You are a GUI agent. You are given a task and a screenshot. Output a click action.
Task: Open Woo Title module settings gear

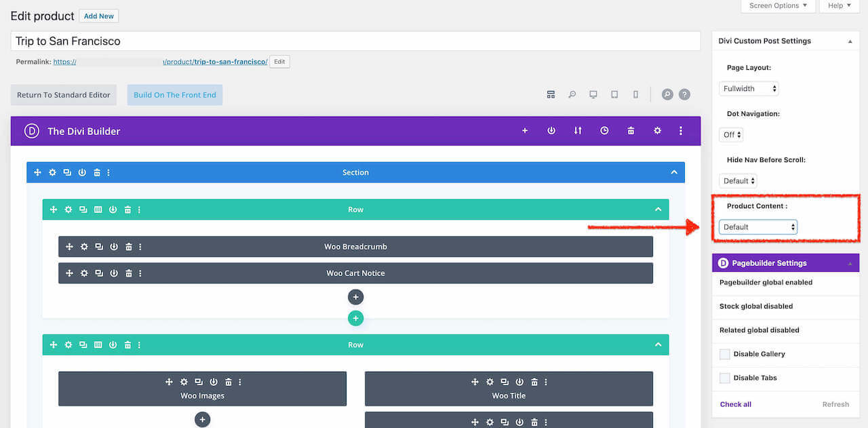(490, 382)
